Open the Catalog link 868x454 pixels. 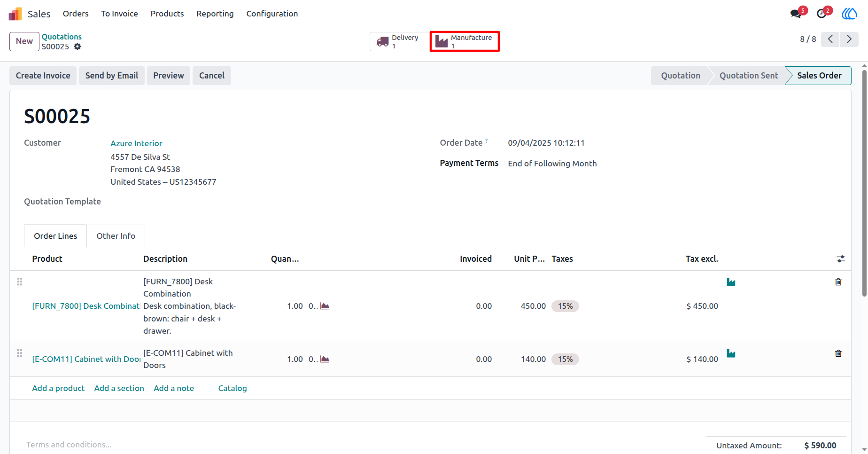pos(232,388)
